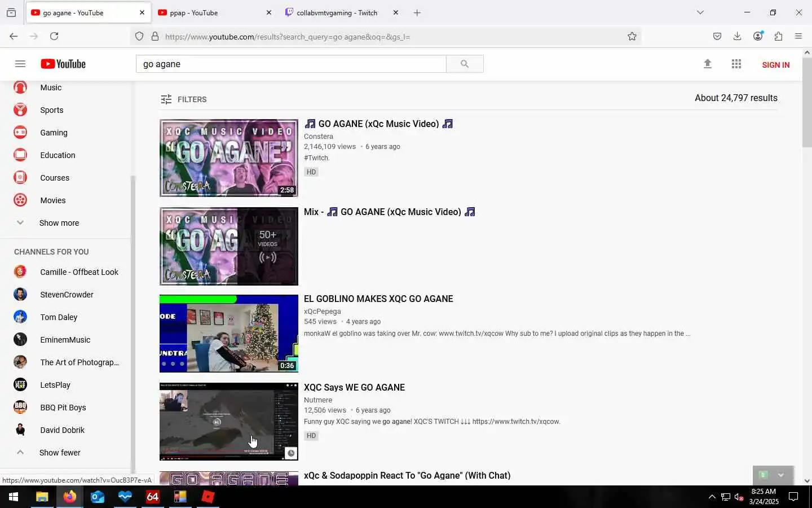Click the Courses category icon
The height and width of the screenshot is (508, 812).
click(20, 178)
